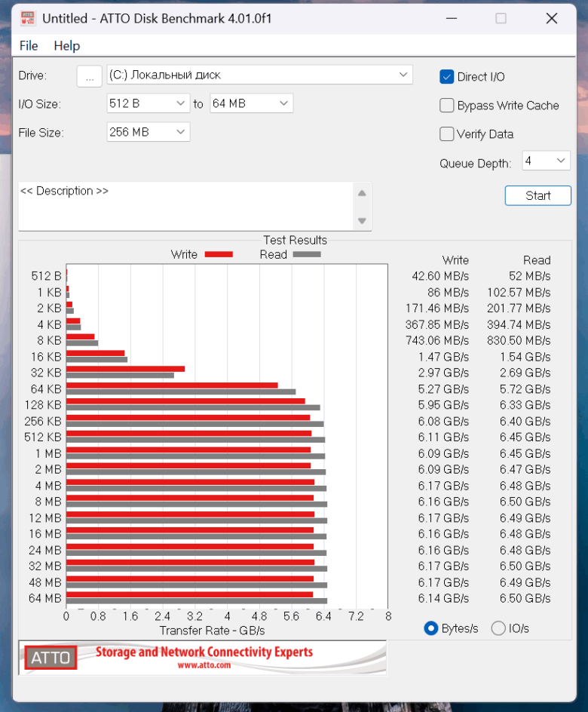Click the '512 KB' chart row label
The width and height of the screenshot is (588, 712).
tap(43, 437)
